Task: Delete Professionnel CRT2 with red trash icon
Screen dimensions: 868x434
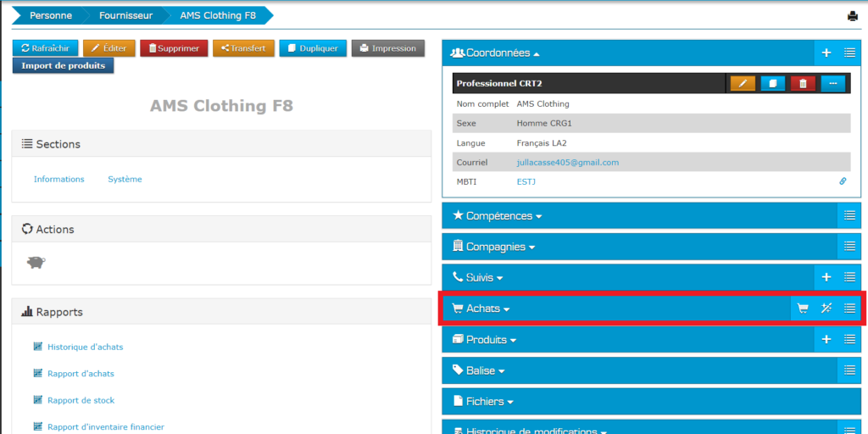Action: pos(803,83)
